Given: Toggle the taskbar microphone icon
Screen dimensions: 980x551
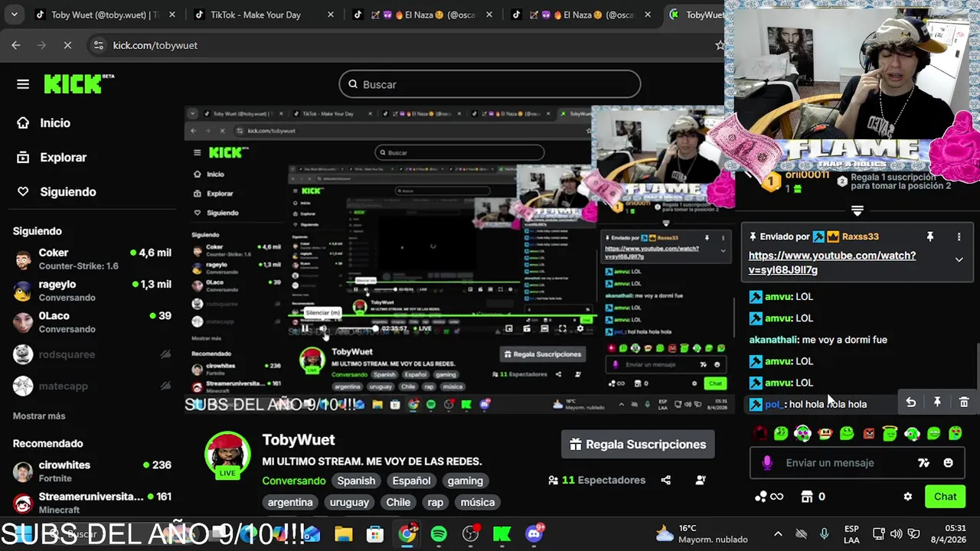Looking at the screenshot, I should point(824,533).
